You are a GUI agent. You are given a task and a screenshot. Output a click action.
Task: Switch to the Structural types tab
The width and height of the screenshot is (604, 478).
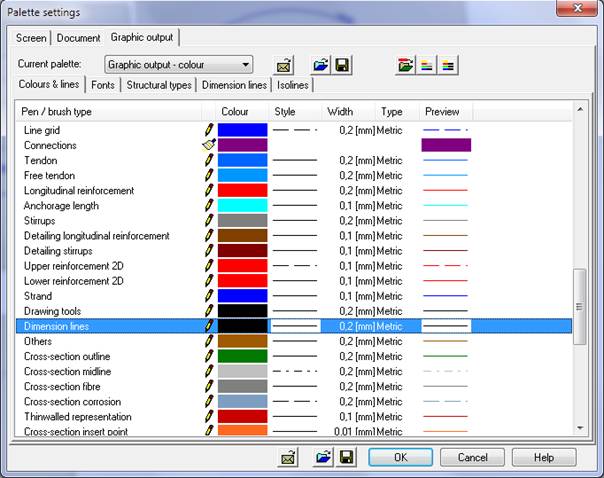coord(159,86)
